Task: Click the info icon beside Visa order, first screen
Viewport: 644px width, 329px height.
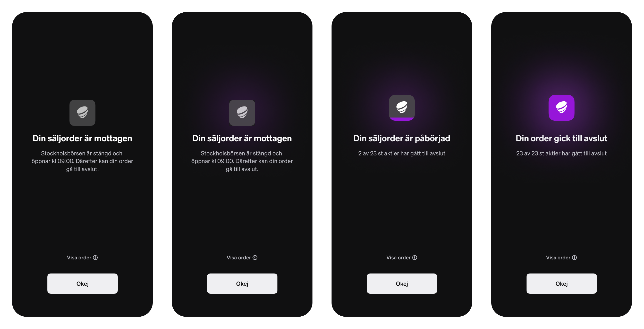Action: [x=95, y=258]
